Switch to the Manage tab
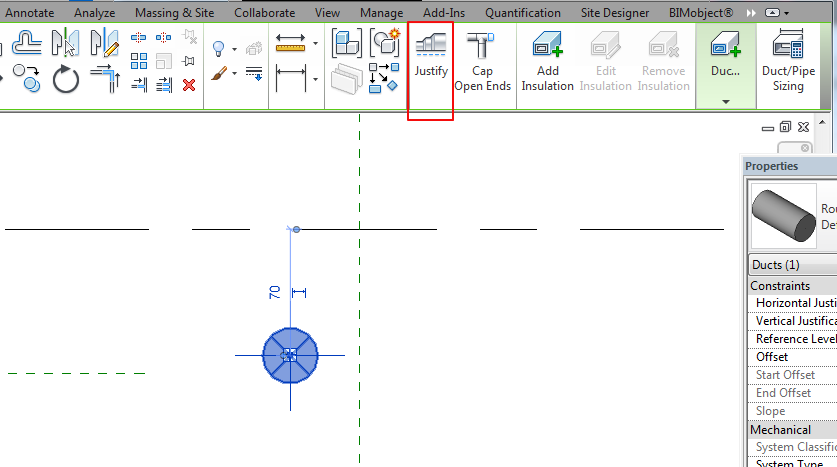 (381, 13)
